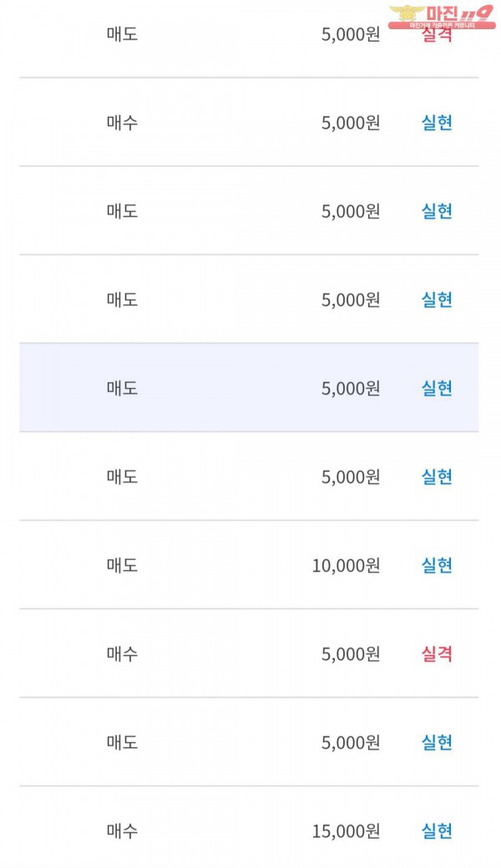This screenshot has width=501, height=868.
Task: Click 5,000원 amount in the highlighted row
Action: [x=351, y=388]
